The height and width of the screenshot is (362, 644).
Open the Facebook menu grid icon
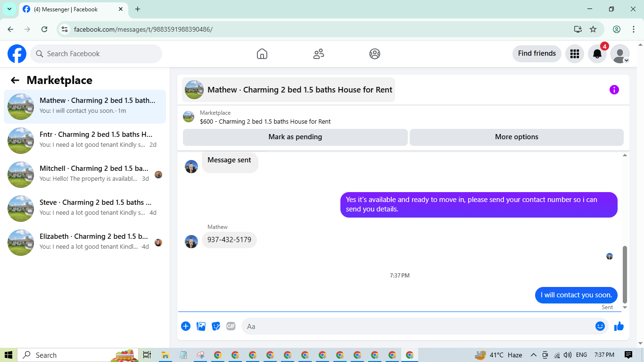[x=574, y=54]
